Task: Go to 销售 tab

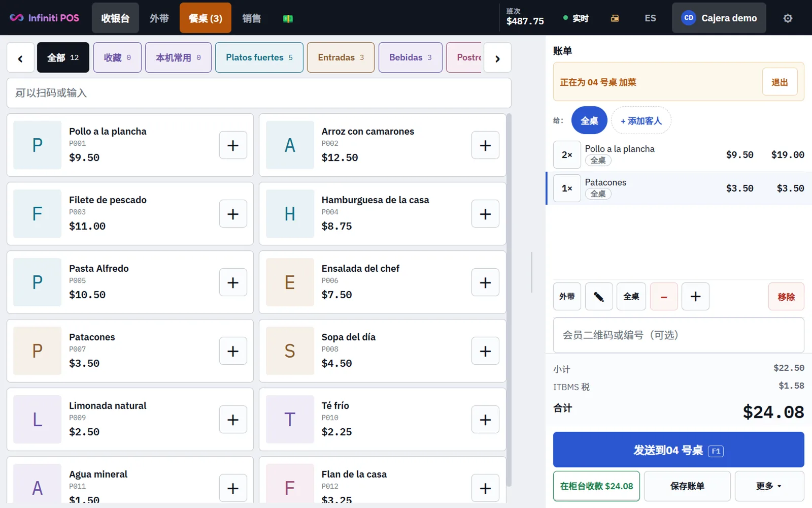Action: point(251,18)
